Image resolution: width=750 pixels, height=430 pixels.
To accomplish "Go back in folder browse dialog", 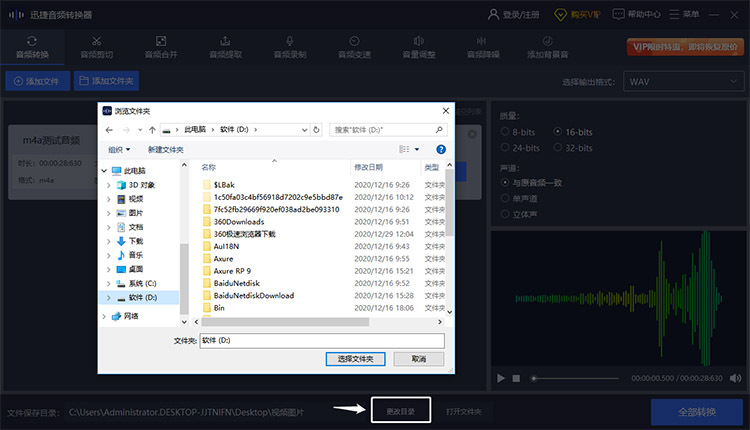I will point(109,130).
